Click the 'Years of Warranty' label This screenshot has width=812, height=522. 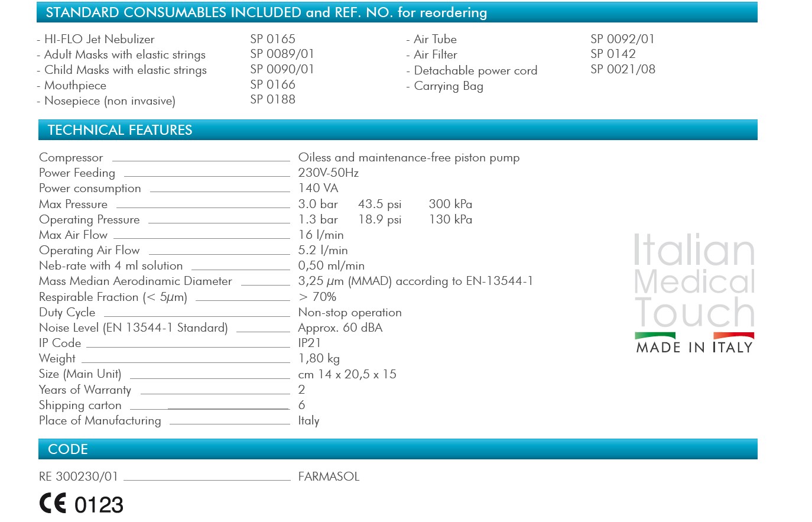(85, 390)
